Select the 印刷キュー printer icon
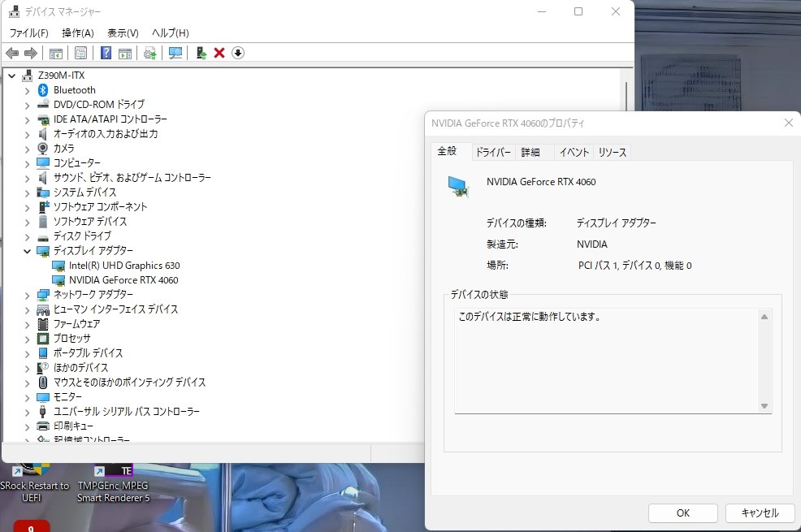Viewport: 801px width, 532px height. pyautogui.click(x=43, y=426)
